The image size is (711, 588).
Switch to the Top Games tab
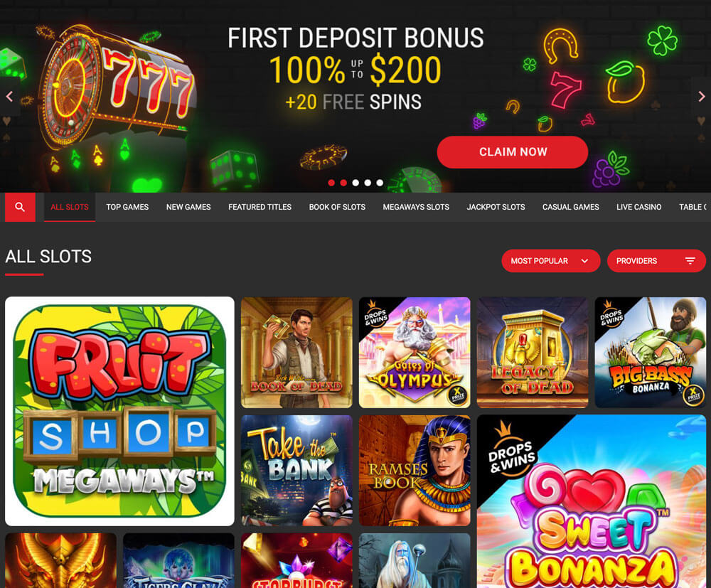point(127,207)
